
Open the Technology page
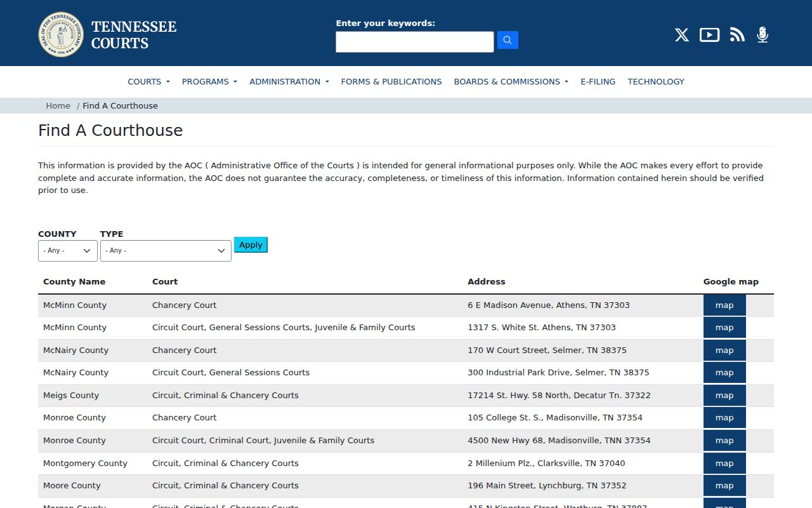point(656,81)
